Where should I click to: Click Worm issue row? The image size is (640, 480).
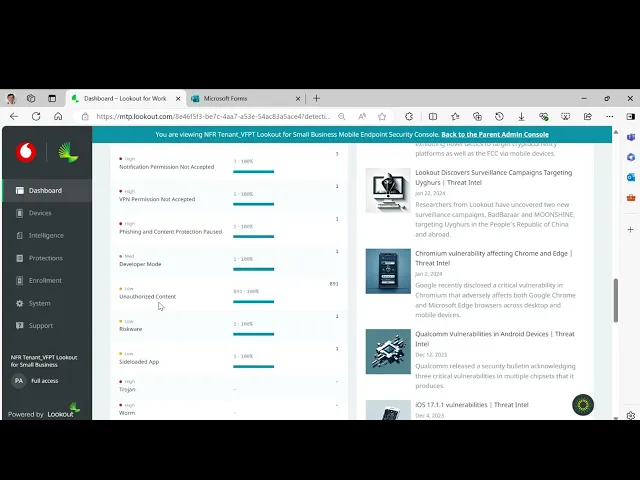click(229, 409)
